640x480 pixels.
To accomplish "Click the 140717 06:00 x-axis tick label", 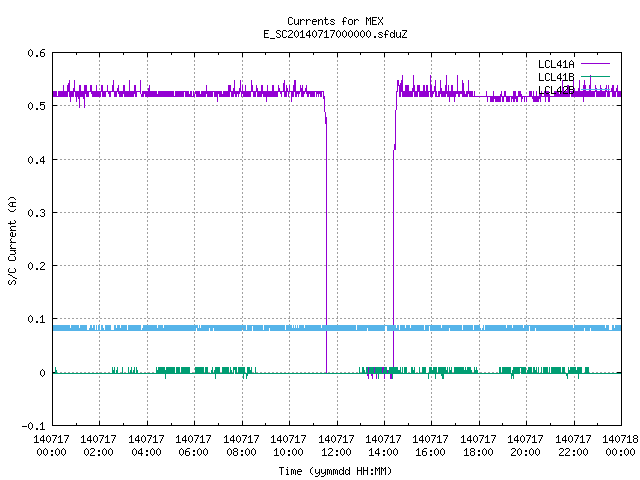I will coord(193,446).
